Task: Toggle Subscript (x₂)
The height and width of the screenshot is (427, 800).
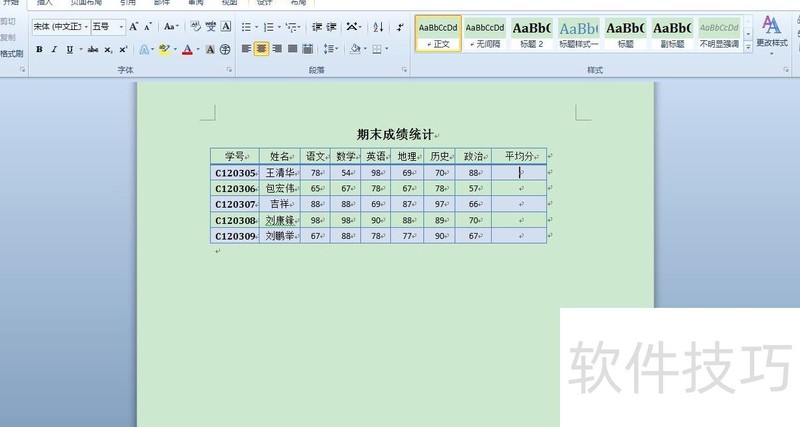Action: tap(108, 49)
